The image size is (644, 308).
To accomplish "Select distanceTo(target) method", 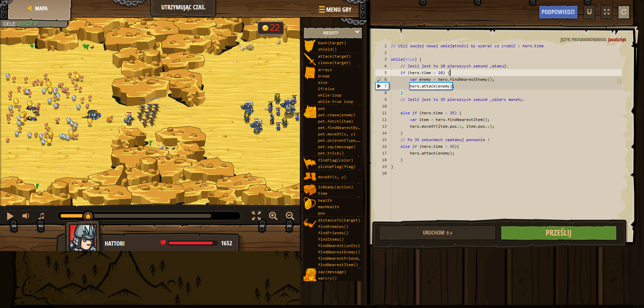I will click(339, 220).
